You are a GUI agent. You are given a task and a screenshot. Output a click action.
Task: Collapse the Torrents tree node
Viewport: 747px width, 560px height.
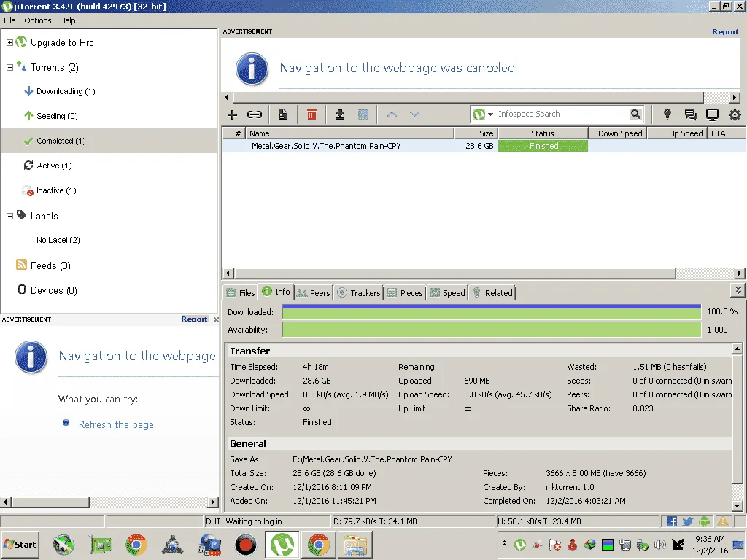[9, 68]
